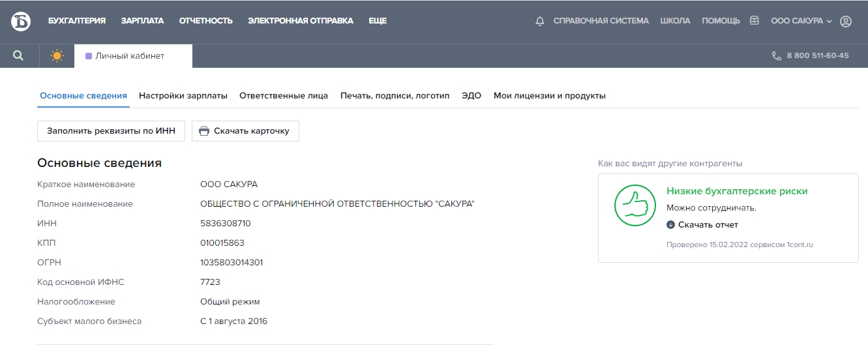Open the ПОМОЩЬ link
Image resolution: width=868 pixels, height=356 pixels.
721,21
